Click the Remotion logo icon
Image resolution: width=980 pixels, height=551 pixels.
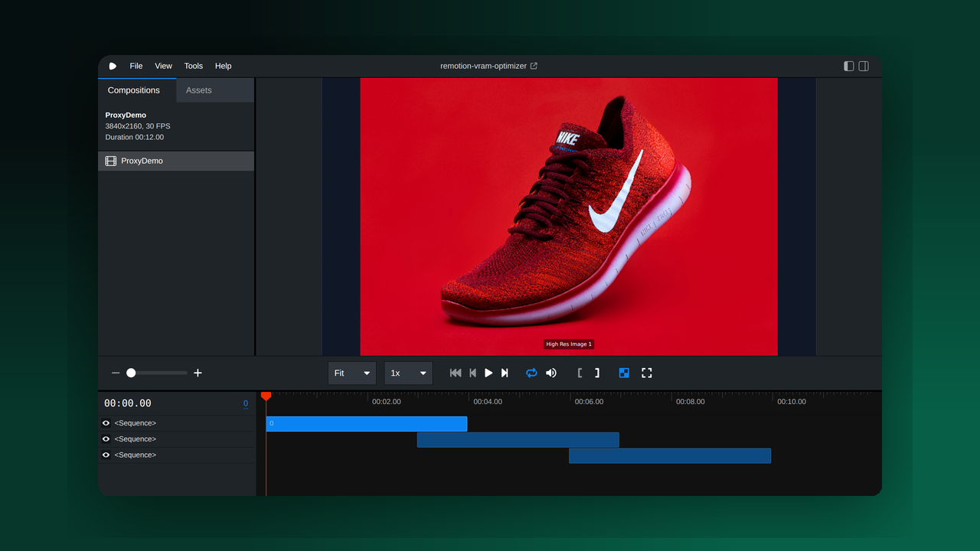(113, 66)
